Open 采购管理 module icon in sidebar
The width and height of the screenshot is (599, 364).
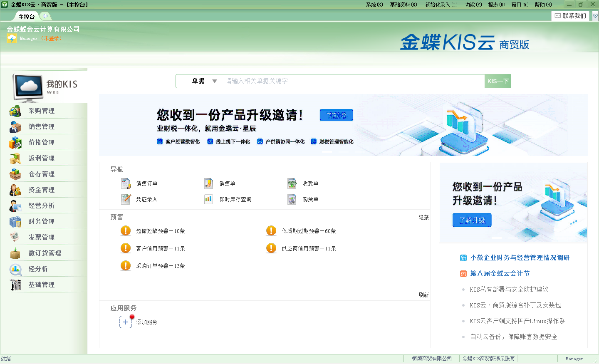click(15, 111)
